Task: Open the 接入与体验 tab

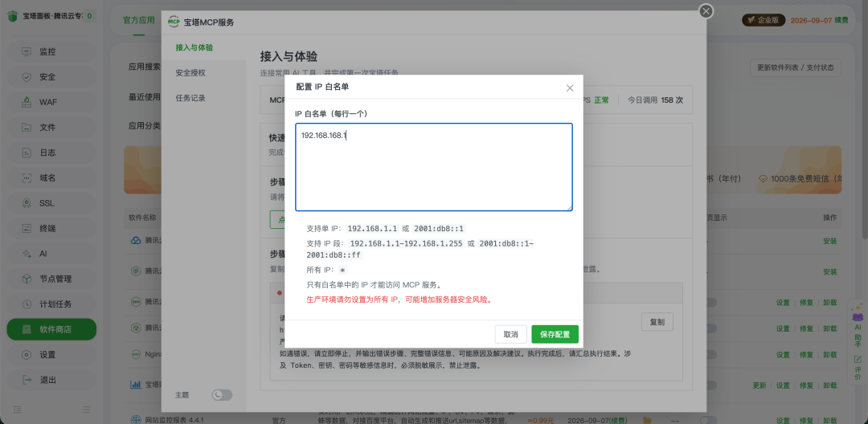Action: pyautogui.click(x=194, y=47)
